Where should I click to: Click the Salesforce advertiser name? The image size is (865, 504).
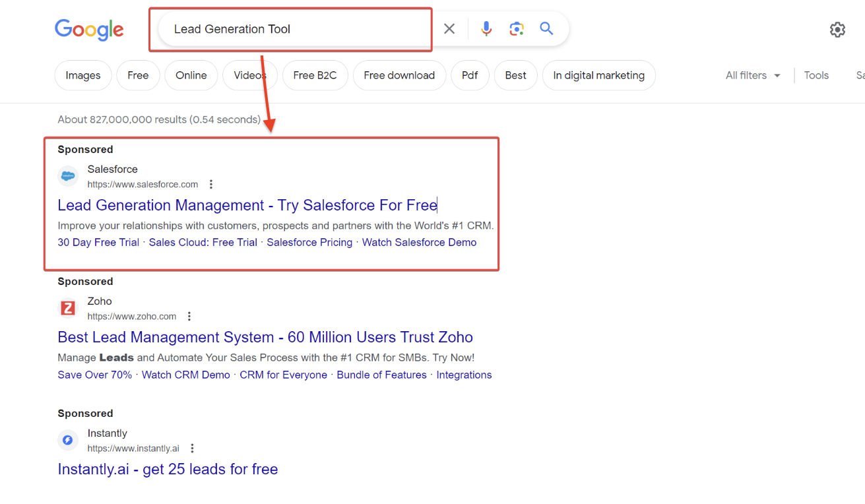click(x=112, y=170)
